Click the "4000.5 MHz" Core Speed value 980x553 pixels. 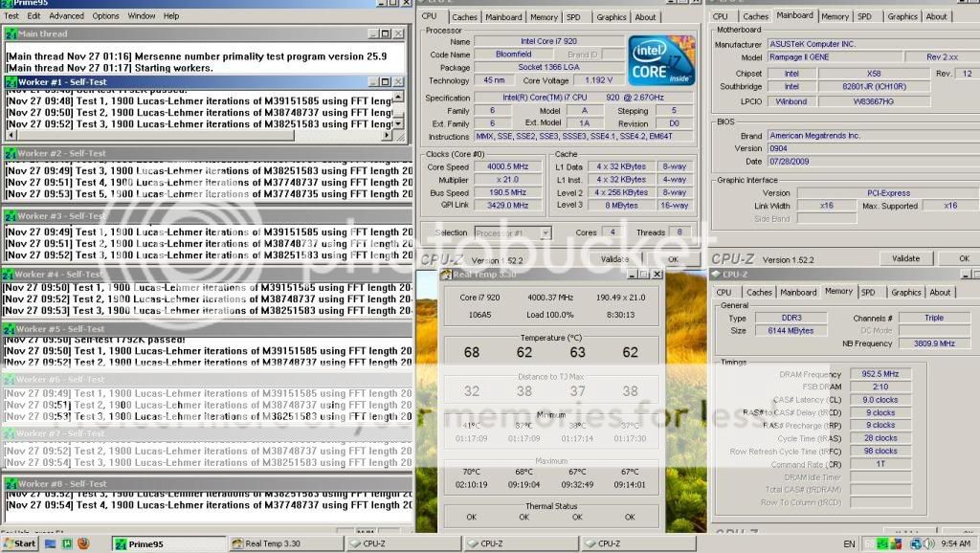tap(507, 166)
